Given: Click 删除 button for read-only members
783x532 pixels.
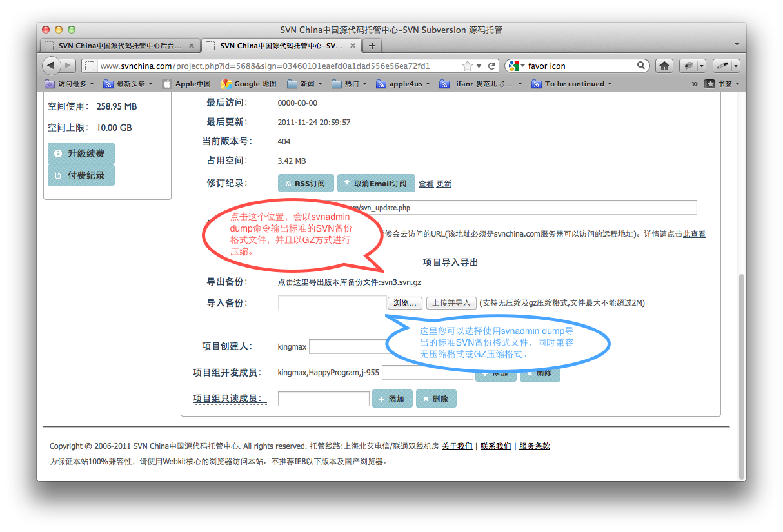Looking at the screenshot, I should tap(436, 399).
